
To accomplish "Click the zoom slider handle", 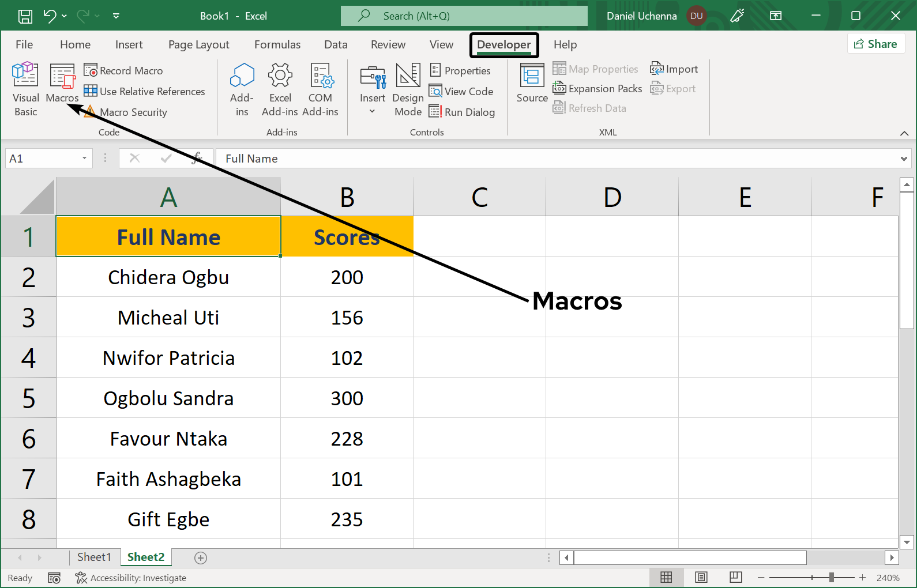I will tap(831, 578).
